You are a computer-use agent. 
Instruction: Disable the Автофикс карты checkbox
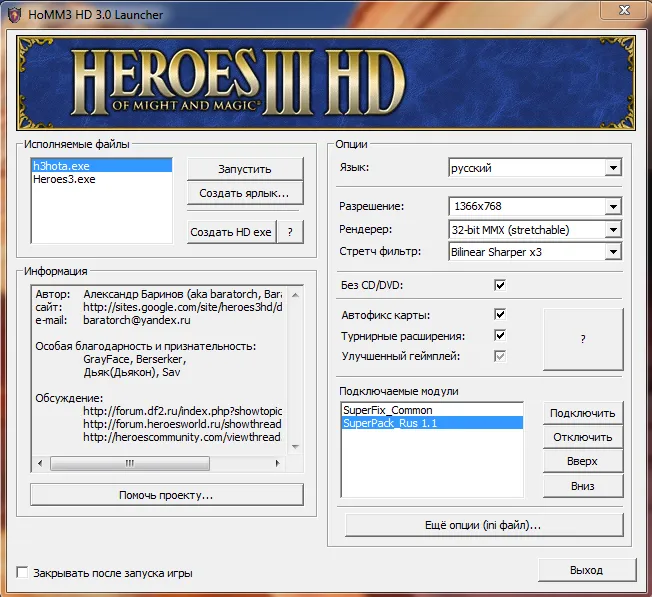point(500,315)
